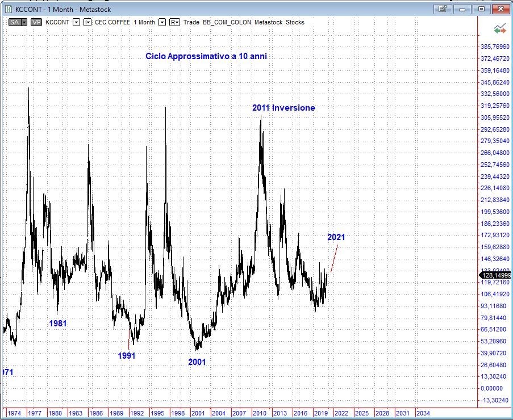
Task: Toggle the VP button
Action: [36, 22]
